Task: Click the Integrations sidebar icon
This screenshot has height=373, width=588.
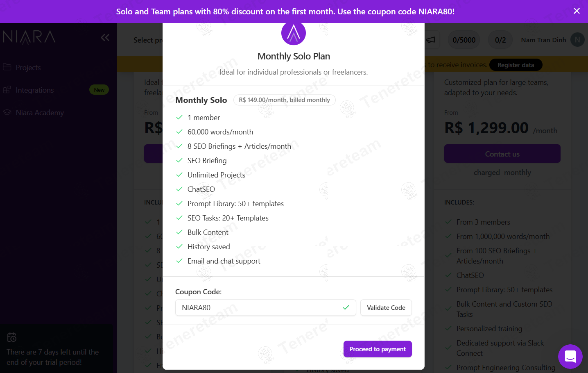Action: [7, 90]
